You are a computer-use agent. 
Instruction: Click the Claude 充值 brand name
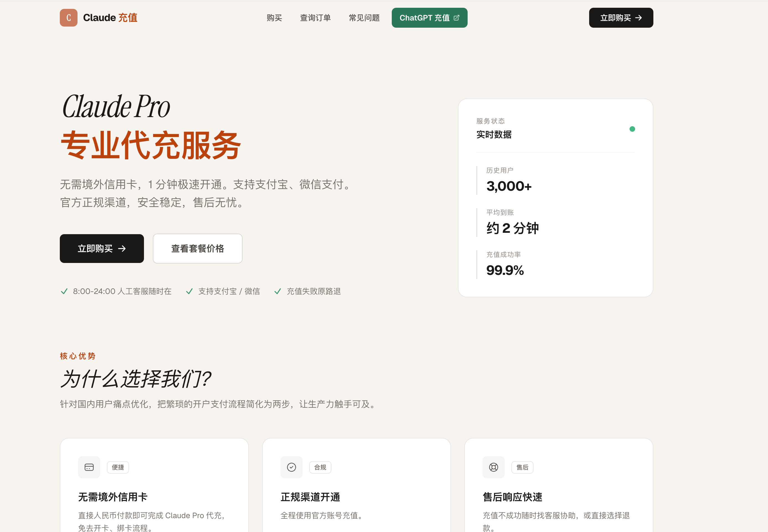tap(110, 18)
